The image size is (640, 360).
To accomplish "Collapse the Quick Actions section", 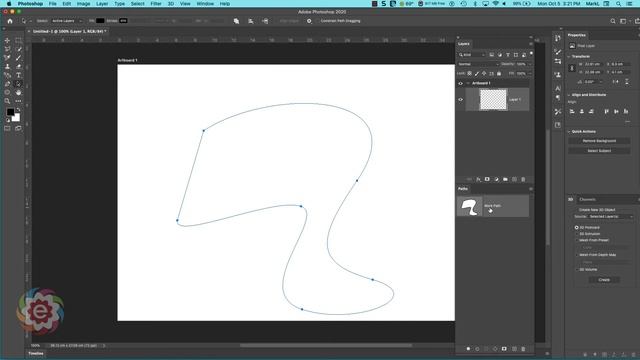I will pyautogui.click(x=569, y=131).
